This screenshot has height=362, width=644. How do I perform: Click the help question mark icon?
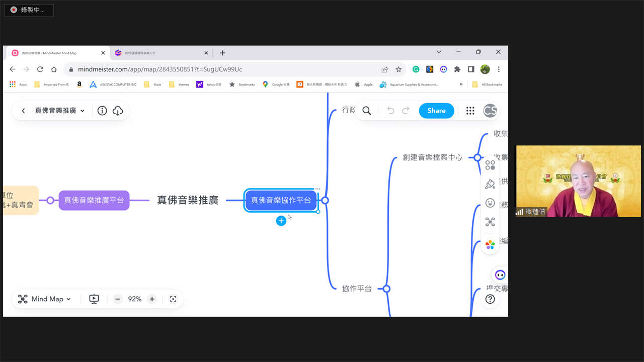coord(490,299)
